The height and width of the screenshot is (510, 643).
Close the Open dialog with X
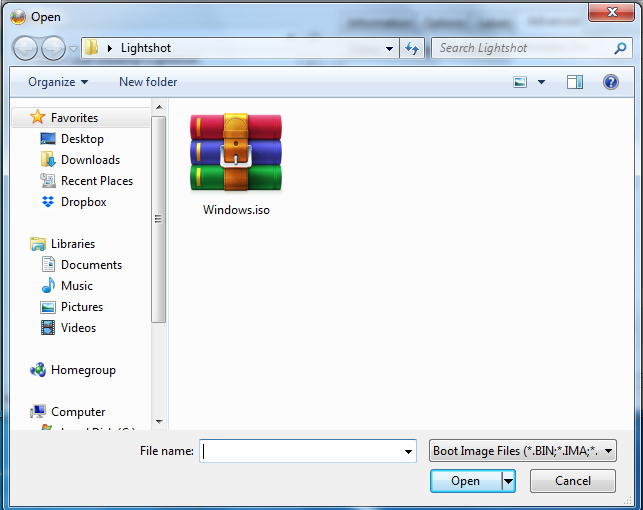(611, 12)
